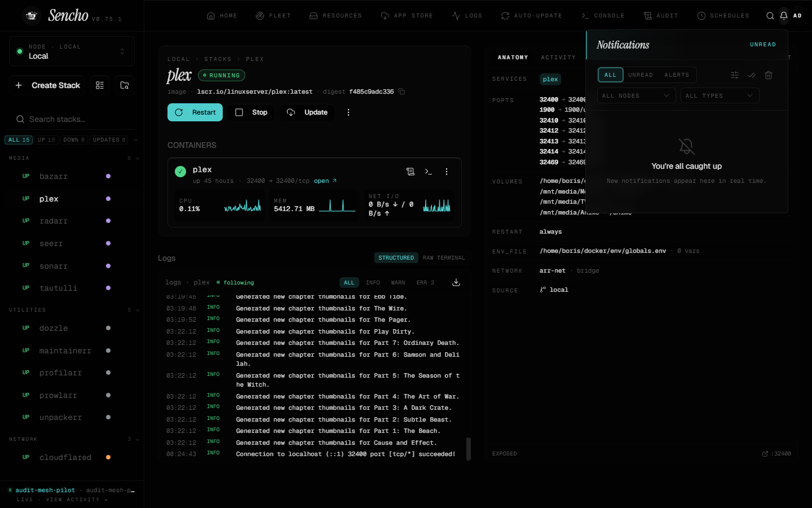Open the plex stack more actions menu
The height and width of the screenshot is (508, 812).
click(x=348, y=112)
